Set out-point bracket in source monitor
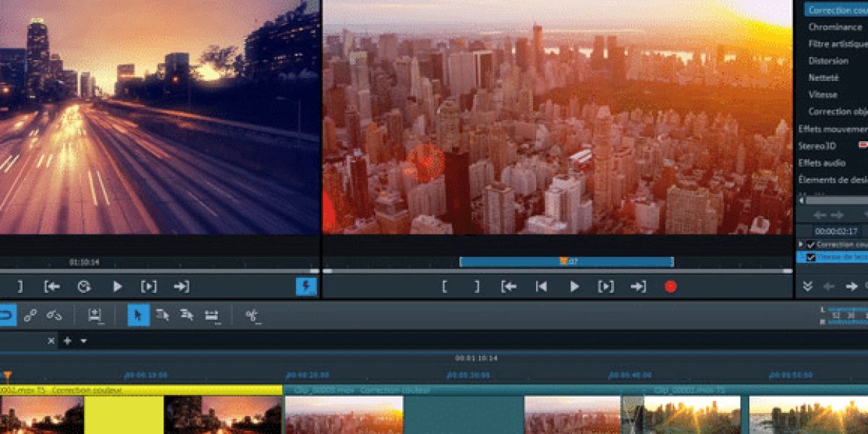This screenshot has width=868, height=434. point(20,286)
